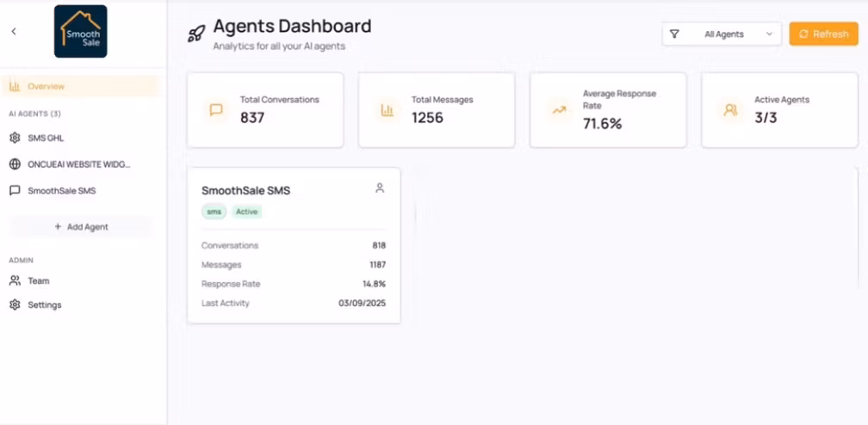
Task: Click the Total Messages bar chart icon
Action: click(387, 109)
